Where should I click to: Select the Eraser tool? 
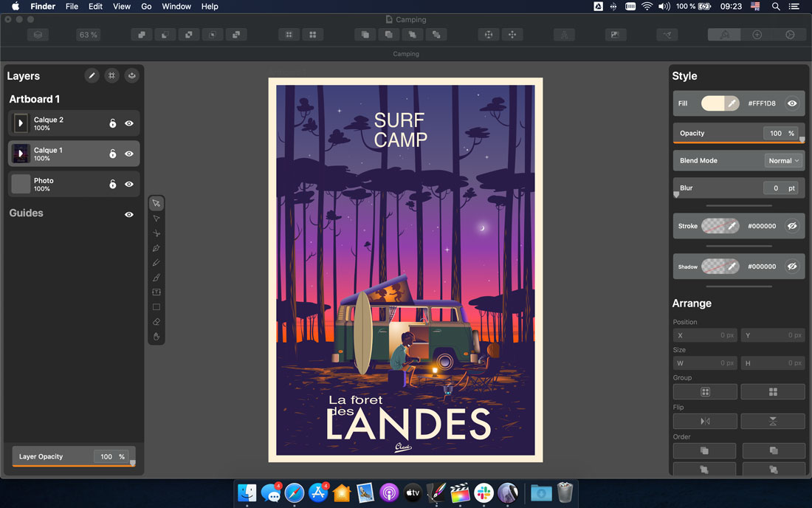[156, 321]
